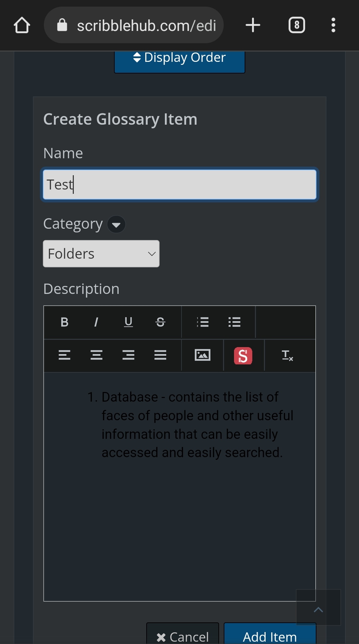
Task: Insert a bulleted list
Action: (234, 322)
